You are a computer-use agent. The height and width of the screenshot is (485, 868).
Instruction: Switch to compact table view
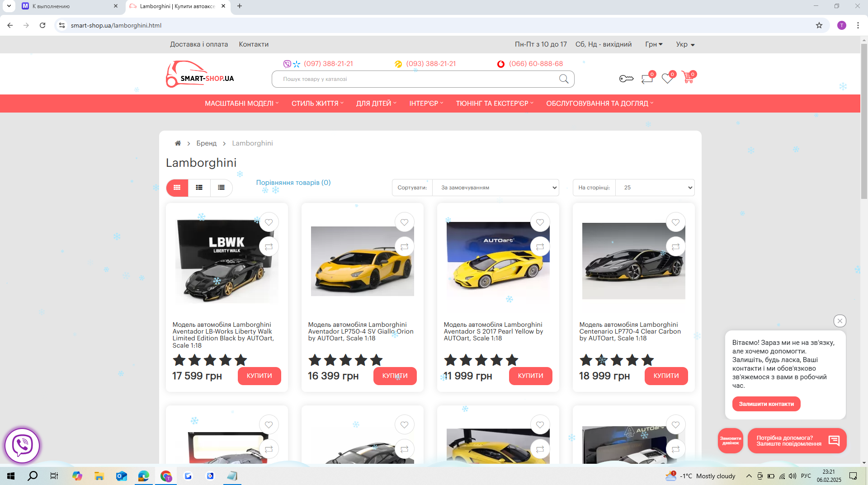221,188
